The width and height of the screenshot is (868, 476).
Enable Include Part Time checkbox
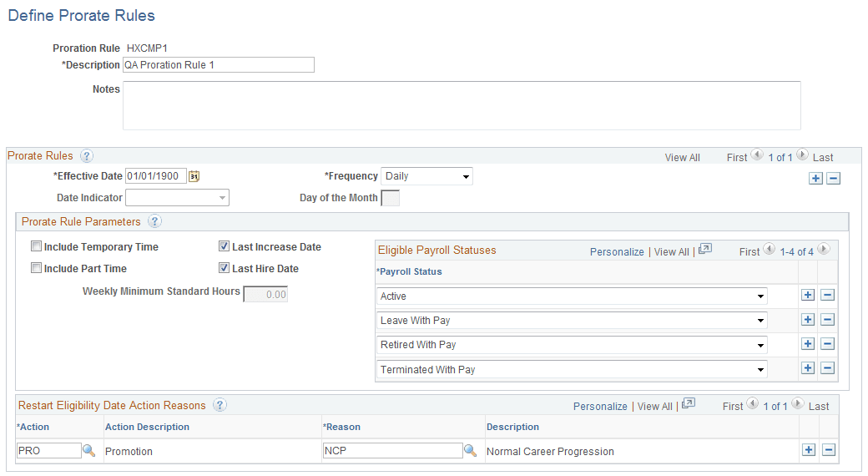[37, 268]
